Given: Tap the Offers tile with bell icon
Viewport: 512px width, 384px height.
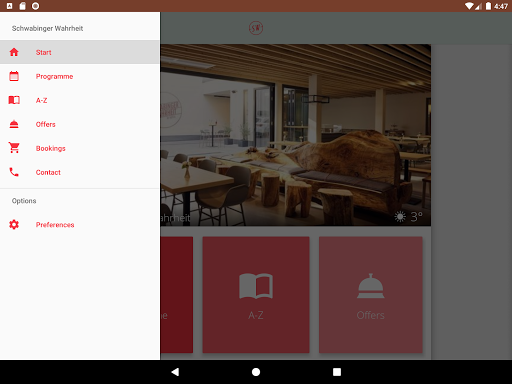Looking at the screenshot, I should tap(371, 295).
